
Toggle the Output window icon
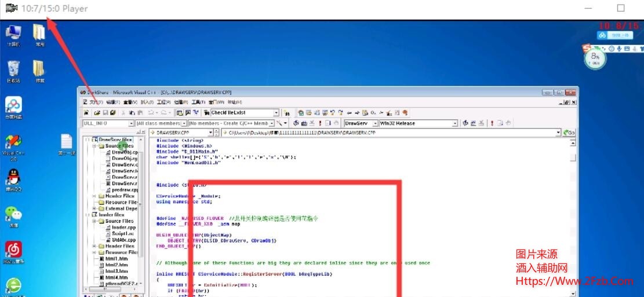coord(188,113)
